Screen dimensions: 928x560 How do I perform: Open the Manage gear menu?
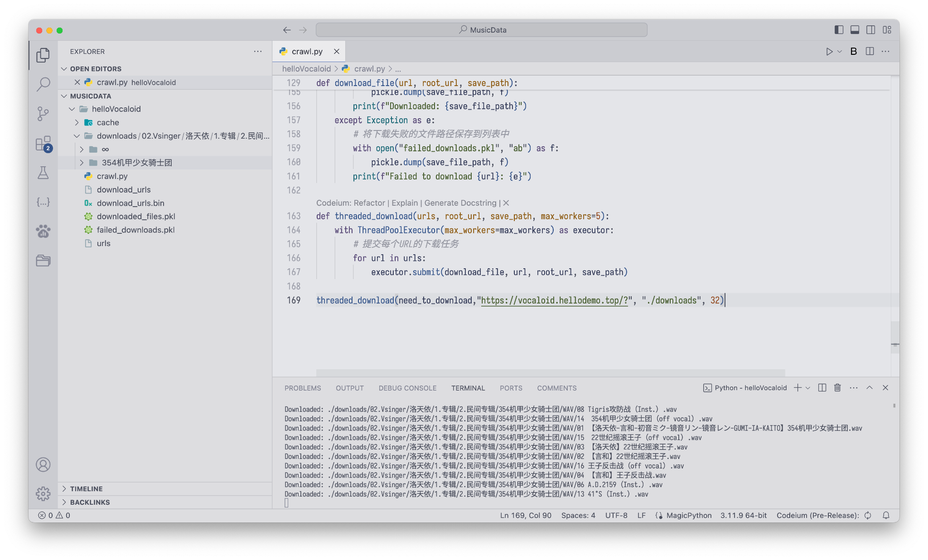point(43,493)
